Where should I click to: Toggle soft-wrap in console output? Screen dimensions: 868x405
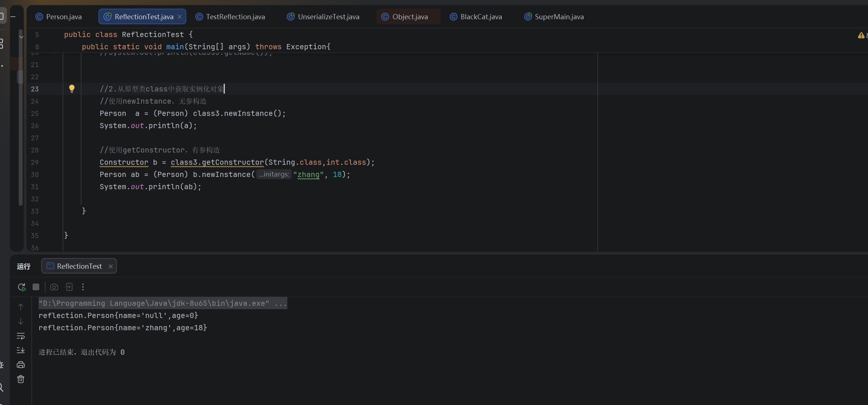click(21, 336)
